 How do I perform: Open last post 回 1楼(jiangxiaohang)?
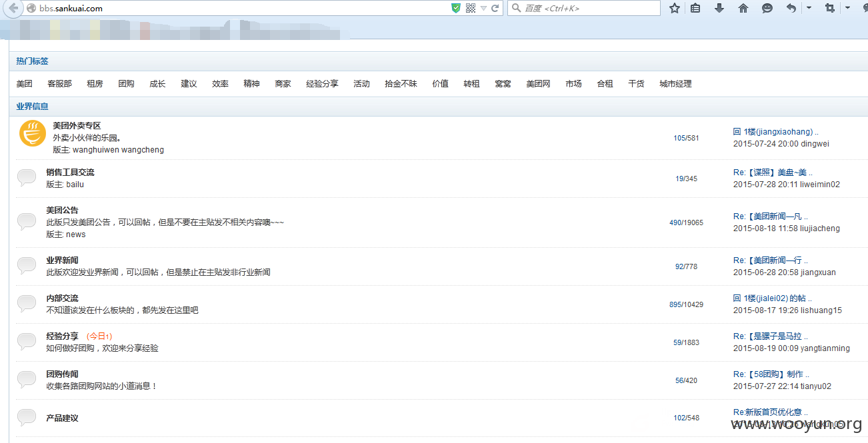pos(776,132)
